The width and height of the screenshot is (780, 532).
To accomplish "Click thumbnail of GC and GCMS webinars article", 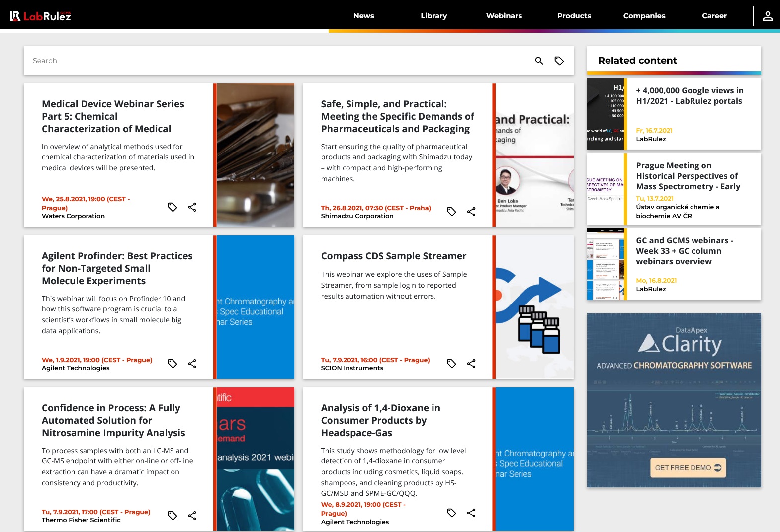I will pyautogui.click(x=606, y=264).
